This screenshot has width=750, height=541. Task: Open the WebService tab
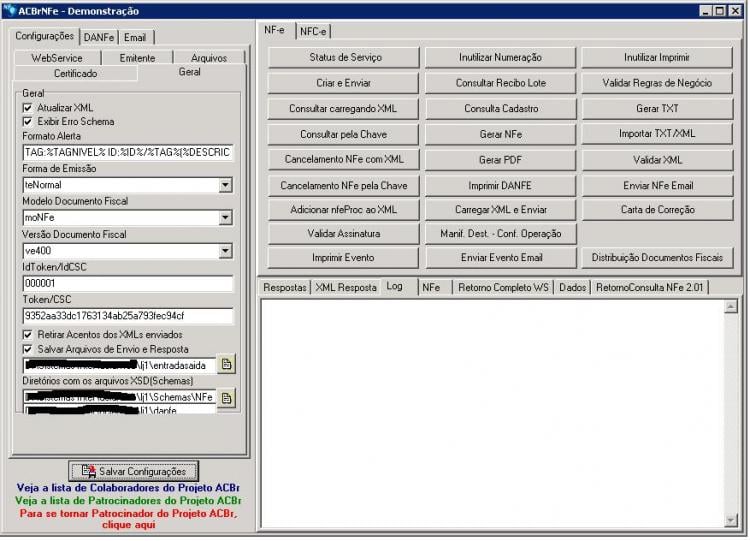(57, 58)
